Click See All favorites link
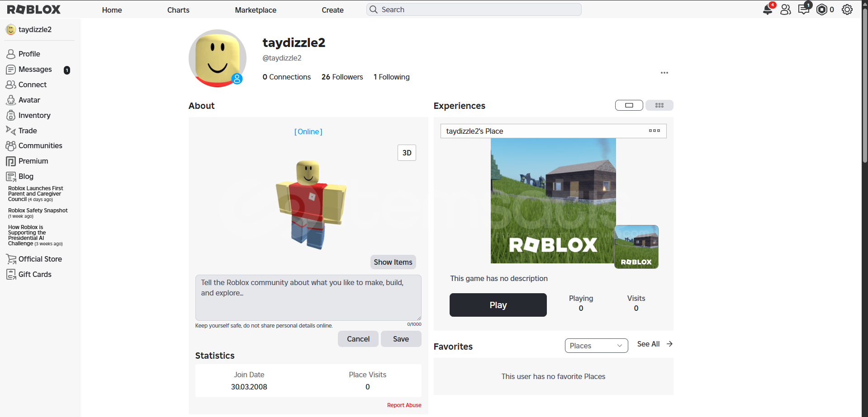Image resolution: width=868 pixels, height=417 pixels. click(x=655, y=344)
